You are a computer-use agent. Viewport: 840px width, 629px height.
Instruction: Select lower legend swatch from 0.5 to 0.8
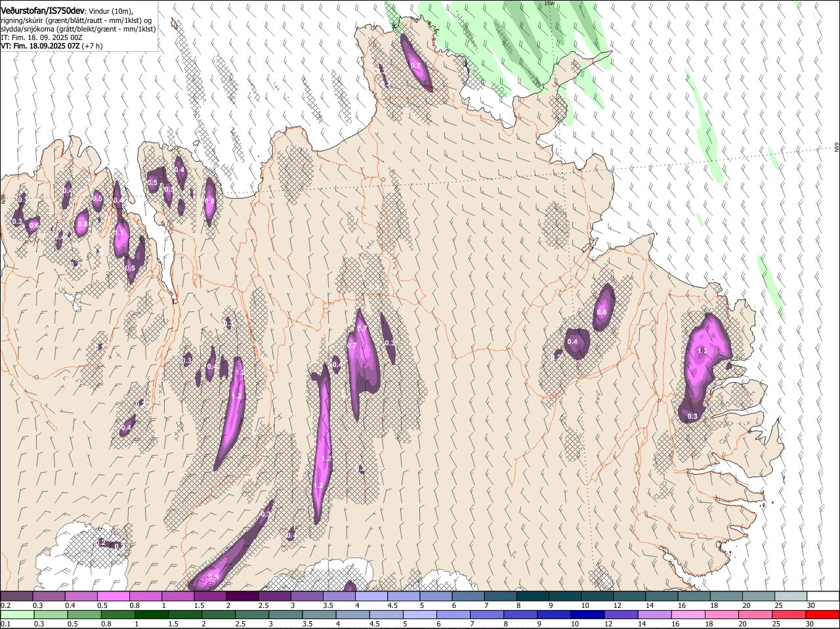pyautogui.click(x=84, y=615)
